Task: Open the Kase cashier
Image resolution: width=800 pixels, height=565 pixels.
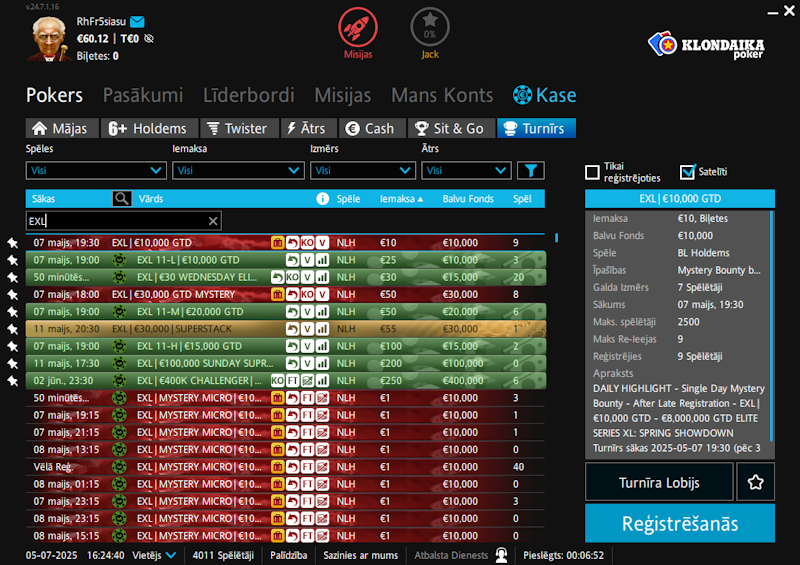Action: (544, 95)
